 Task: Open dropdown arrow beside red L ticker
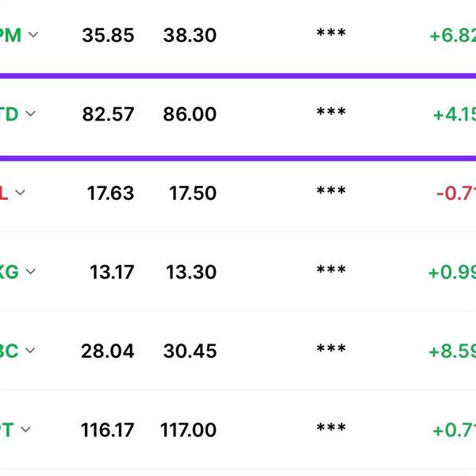coord(20,193)
